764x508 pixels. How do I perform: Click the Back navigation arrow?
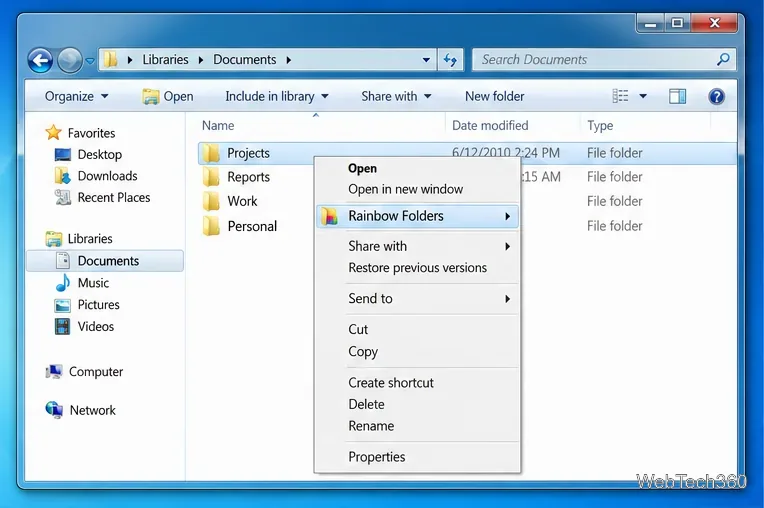[40, 61]
